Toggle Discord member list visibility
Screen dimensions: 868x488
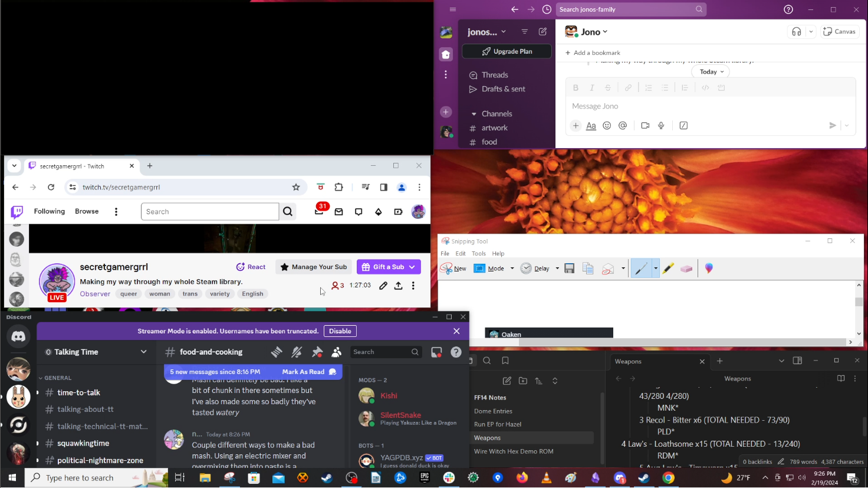click(x=337, y=352)
